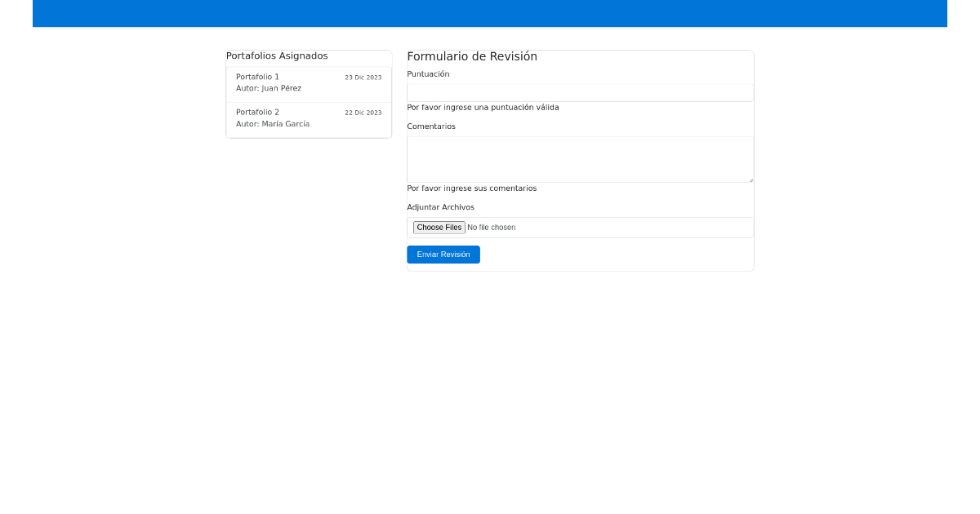Click 'Autor: Juan Pérez' text
The height and width of the screenshot is (514, 980).
pos(269,88)
